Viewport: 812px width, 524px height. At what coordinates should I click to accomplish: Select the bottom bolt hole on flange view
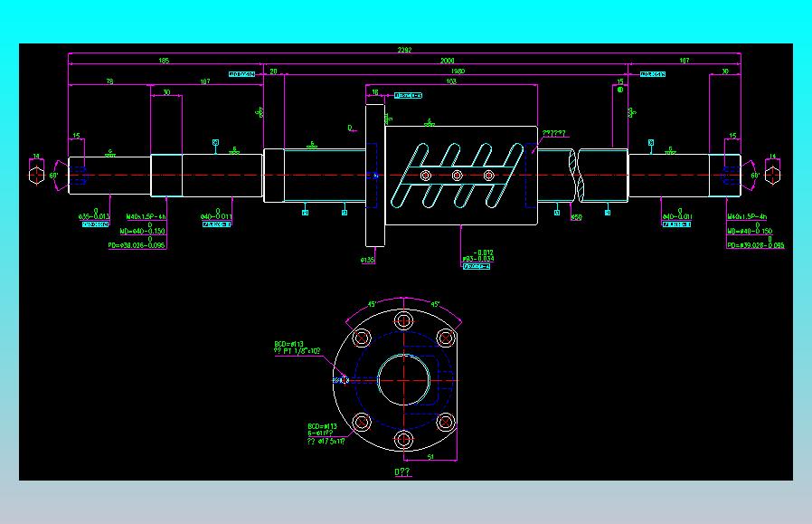click(x=404, y=440)
